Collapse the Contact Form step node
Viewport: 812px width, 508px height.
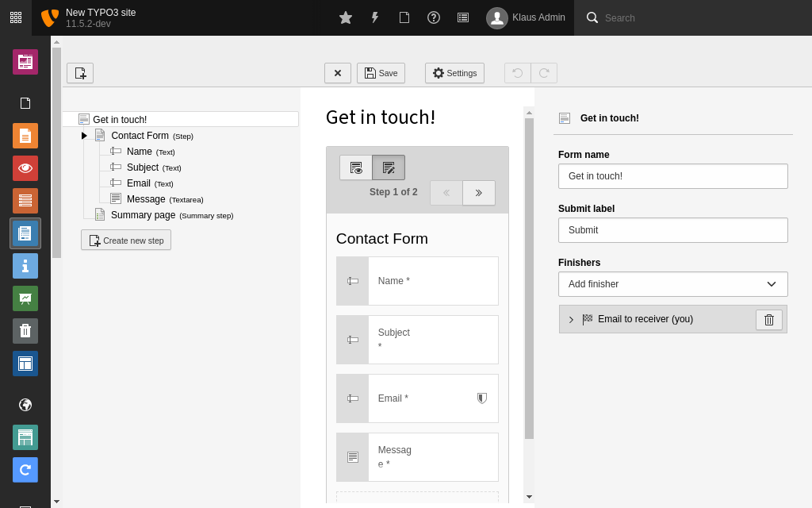pyautogui.click(x=84, y=136)
